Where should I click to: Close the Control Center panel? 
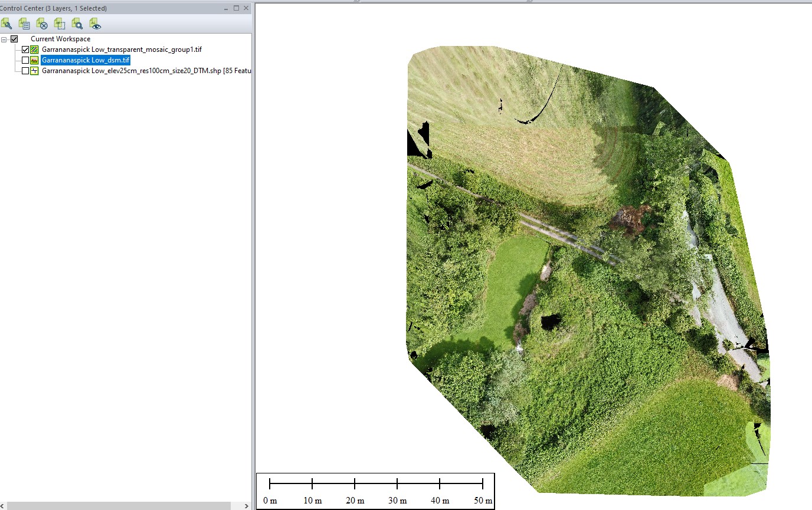245,8
